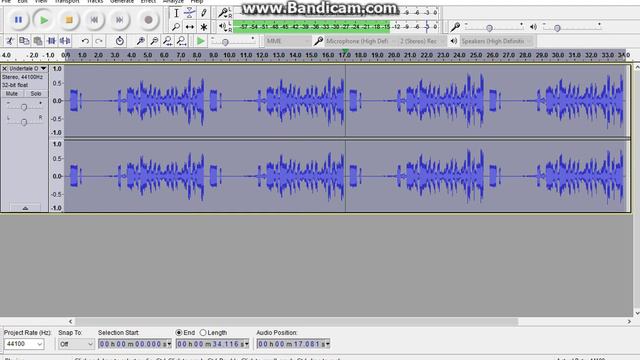
Task: Open the Microphone recording device dropdown
Action: [x=361, y=41]
